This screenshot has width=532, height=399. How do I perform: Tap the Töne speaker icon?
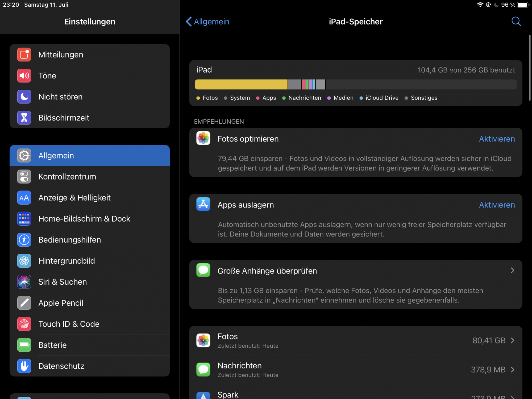[24, 76]
